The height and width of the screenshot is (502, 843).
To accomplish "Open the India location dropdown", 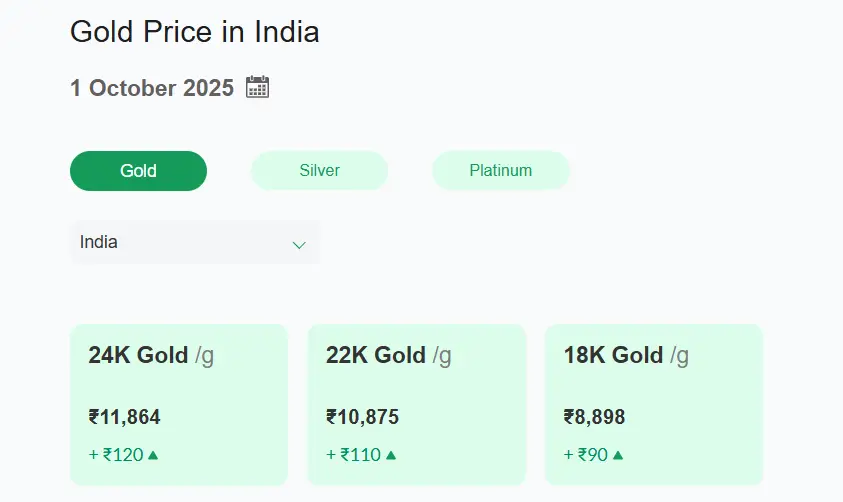I will (195, 242).
